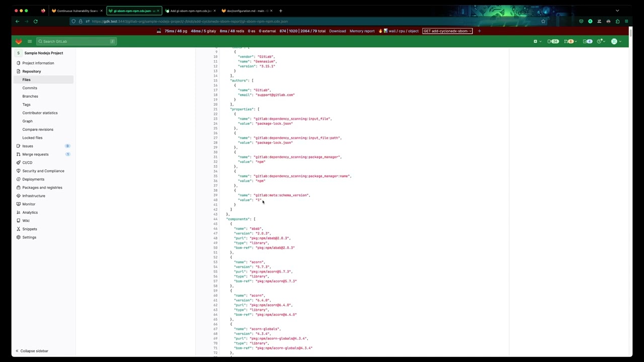Open the Firefox application menu
Viewport: 644px width, 362px height.
pos(626,21)
